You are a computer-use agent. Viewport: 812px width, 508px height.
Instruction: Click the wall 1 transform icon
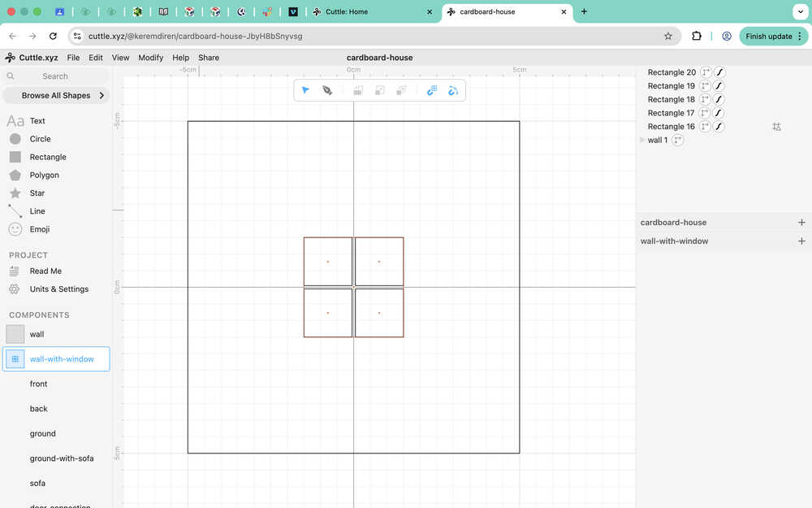pos(677,140)
